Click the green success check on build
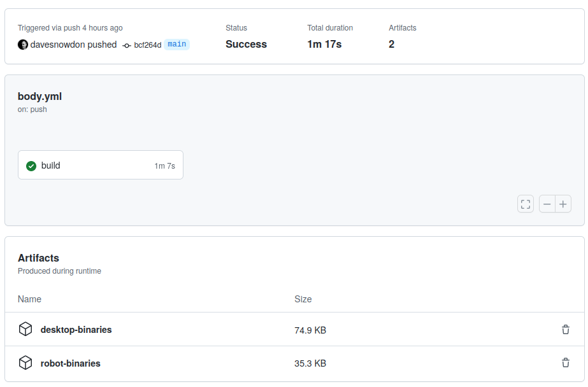 point(31,166)
